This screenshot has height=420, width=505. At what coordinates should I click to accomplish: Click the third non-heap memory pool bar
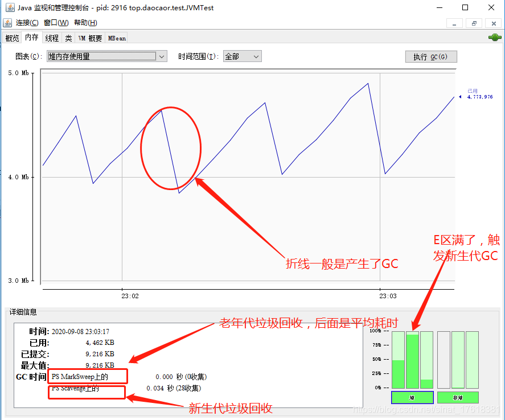(x=472, y=360)
